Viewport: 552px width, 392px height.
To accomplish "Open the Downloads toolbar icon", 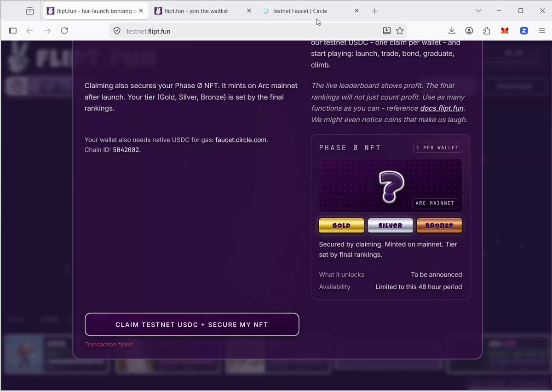I will (451, 31).
